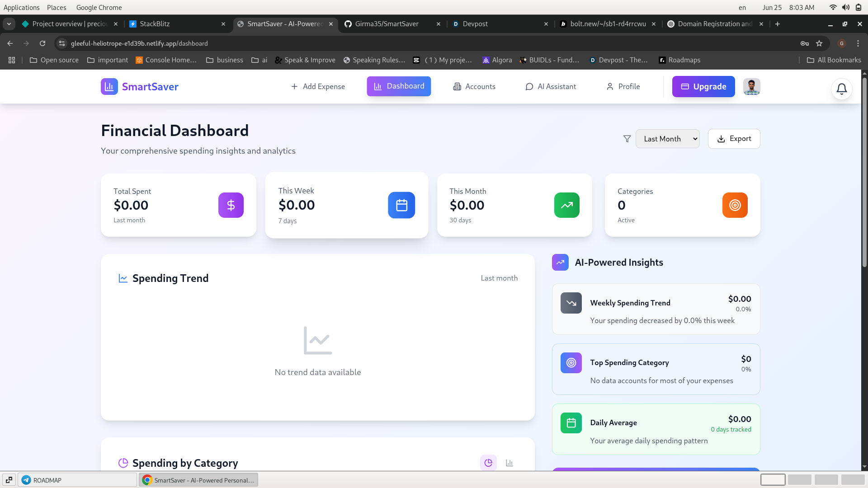Open the Last Month period dropdown
The width and height of the screenshot is (868, 488).
point(667,139)
